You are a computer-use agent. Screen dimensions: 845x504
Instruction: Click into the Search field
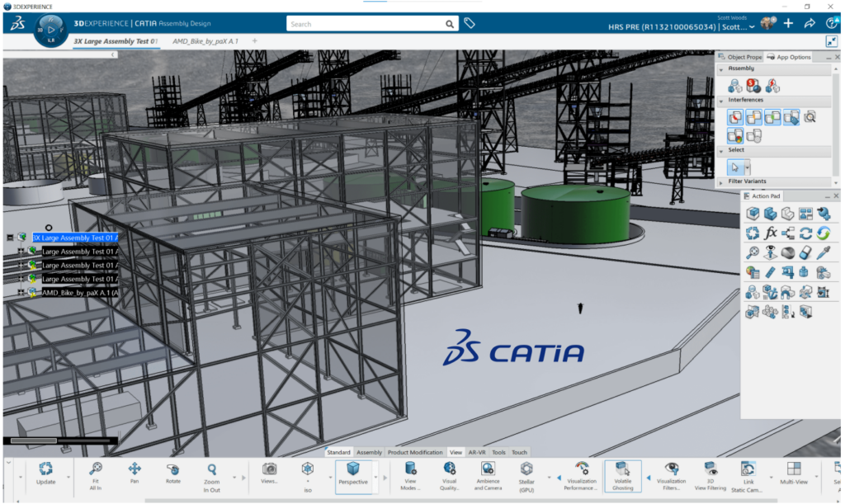point(366,24)
